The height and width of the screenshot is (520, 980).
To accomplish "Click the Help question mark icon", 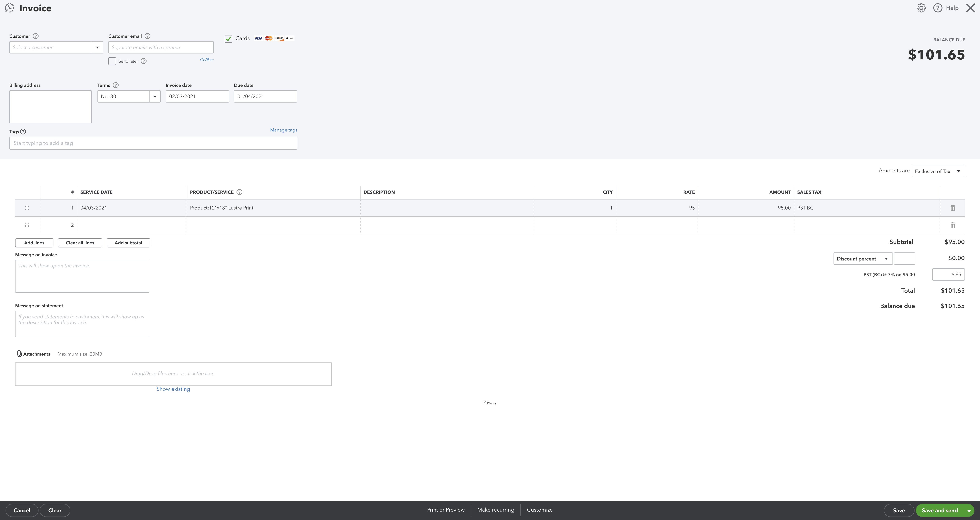I will [937, 8].
